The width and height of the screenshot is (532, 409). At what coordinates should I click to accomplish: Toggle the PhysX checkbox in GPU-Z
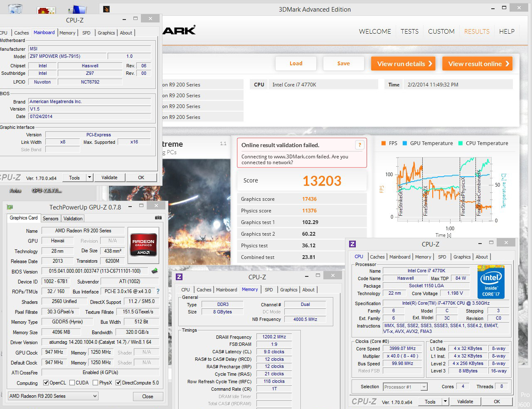(96, 383)
